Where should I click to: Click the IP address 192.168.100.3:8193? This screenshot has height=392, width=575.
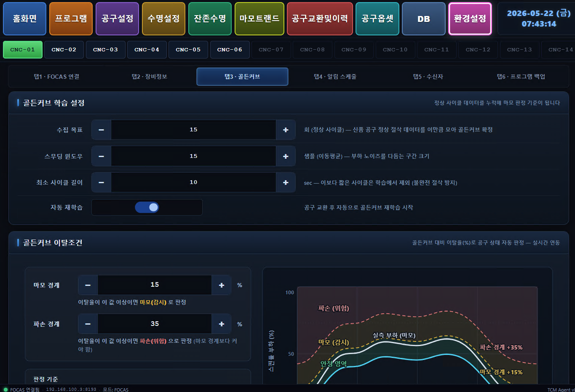coord(71,389)
